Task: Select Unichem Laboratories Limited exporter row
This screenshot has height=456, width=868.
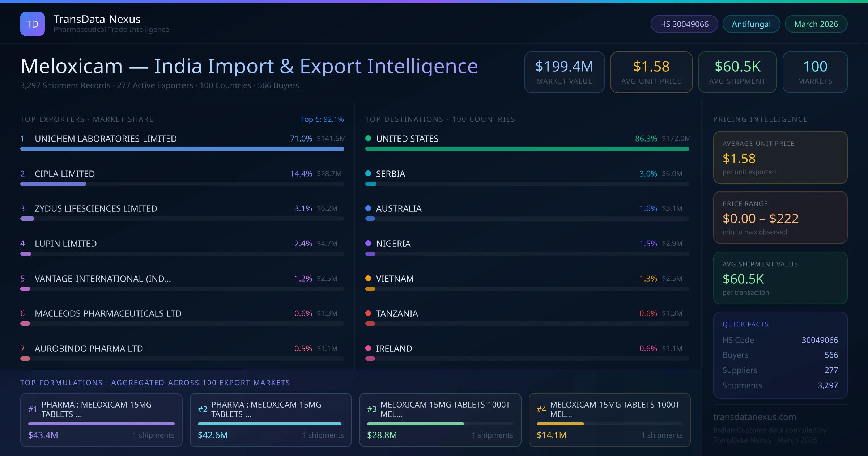Action: (106, 139)
